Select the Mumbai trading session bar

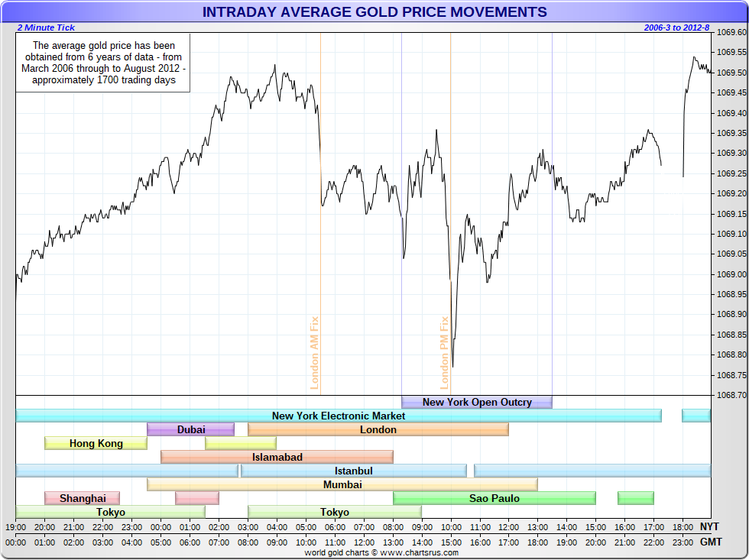click(342, 484)
